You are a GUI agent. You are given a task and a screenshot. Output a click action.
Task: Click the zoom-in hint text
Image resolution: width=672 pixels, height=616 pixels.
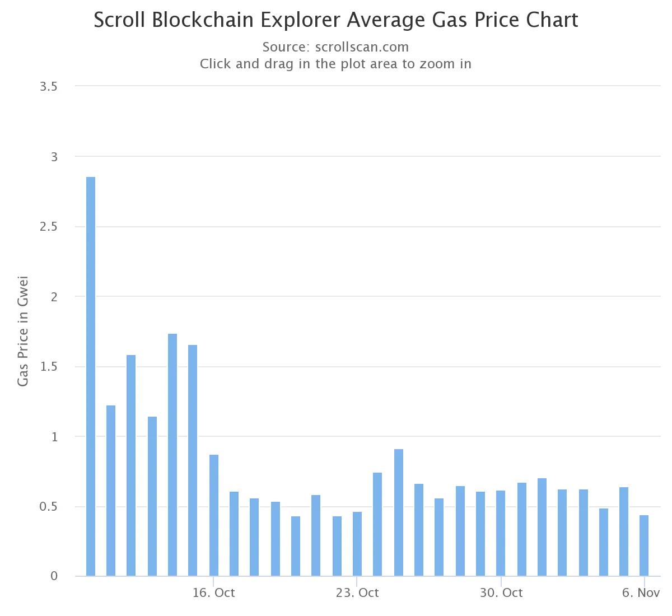tap(336, 63)
